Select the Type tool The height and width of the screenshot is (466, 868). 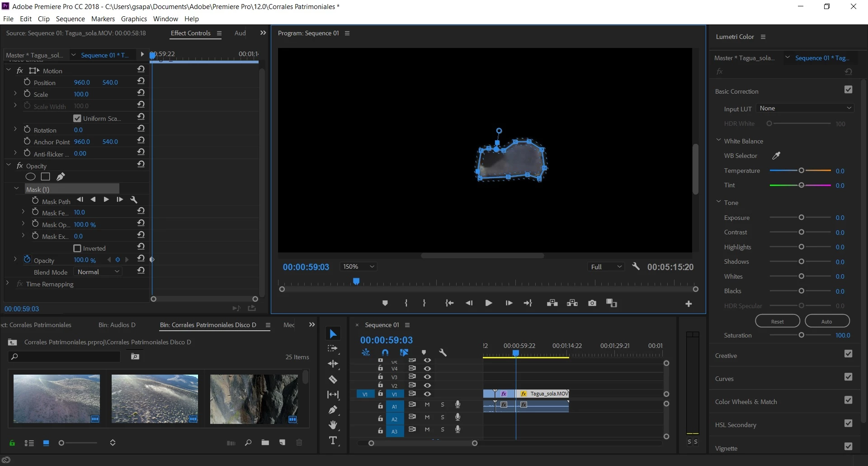tap(333, 441)
